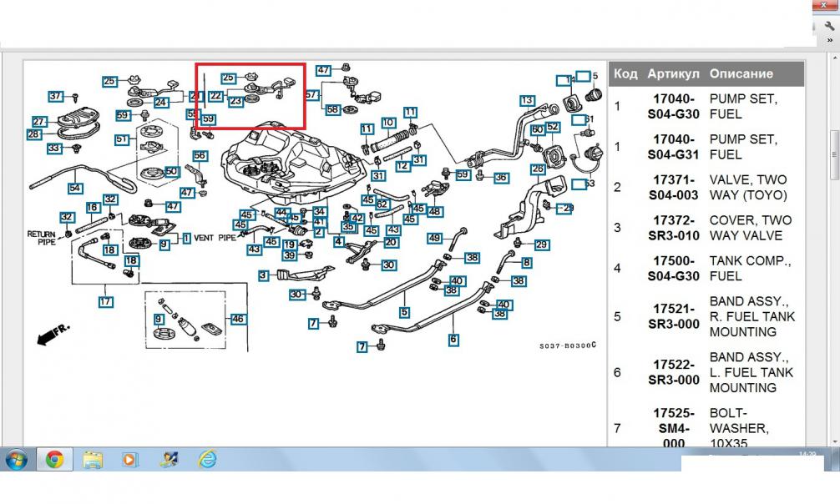Click the 'Описание' column header

coord(741,74)
